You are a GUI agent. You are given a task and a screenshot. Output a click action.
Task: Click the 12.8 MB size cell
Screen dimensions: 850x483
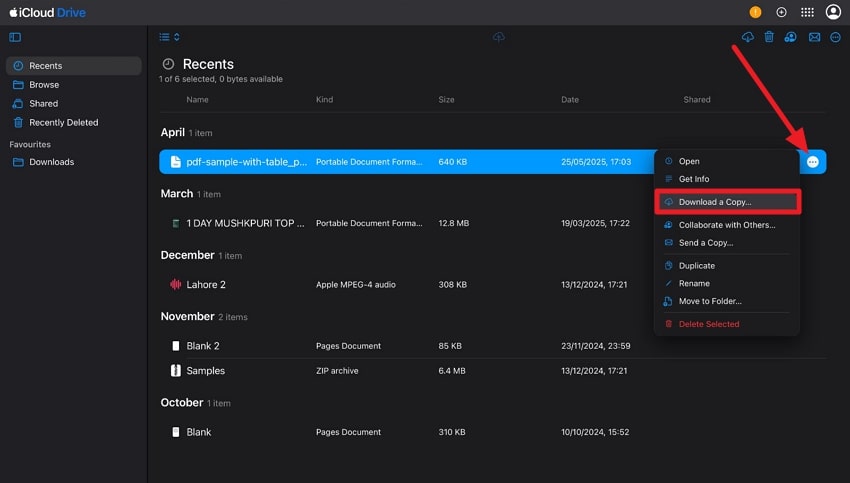click(x=454, y=223)
